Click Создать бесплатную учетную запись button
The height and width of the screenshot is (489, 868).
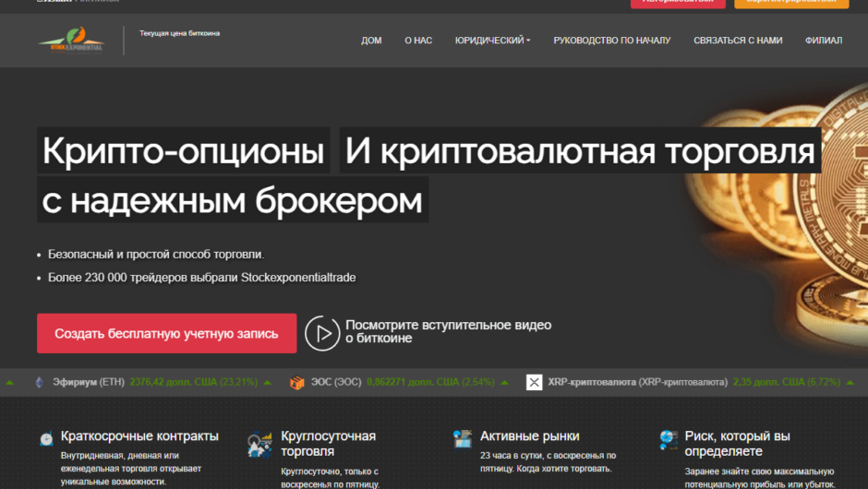pos(166,334)
